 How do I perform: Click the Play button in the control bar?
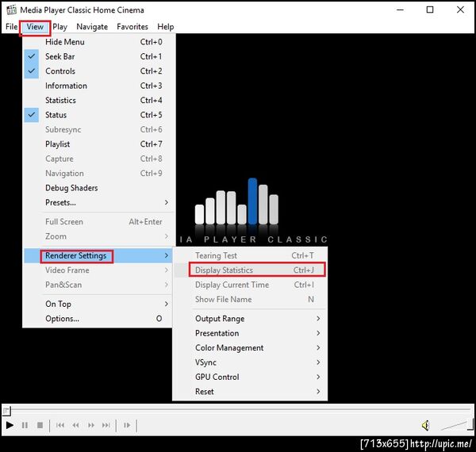pyautogui.click(x=10, y=425)
